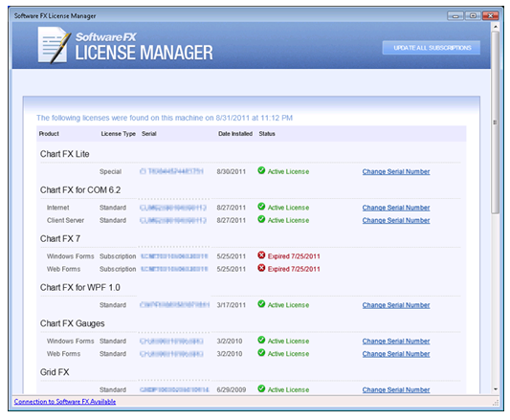
Task: Click the 3/17/2011 install date
Action: 232,305
